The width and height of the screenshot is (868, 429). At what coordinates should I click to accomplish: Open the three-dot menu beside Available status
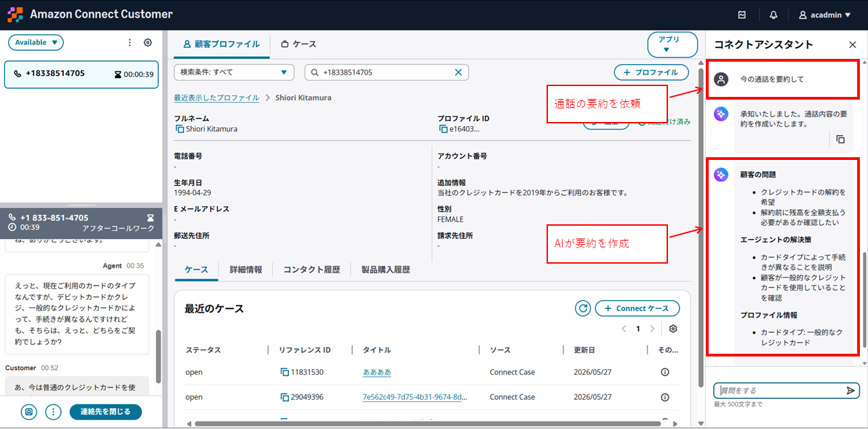pos(130,43)
